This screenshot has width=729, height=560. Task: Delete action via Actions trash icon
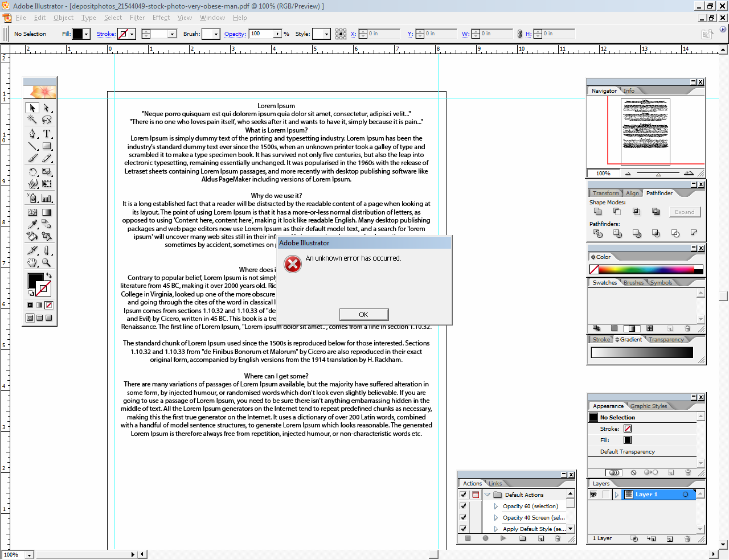pyautogui.click(x=558, y=538)
